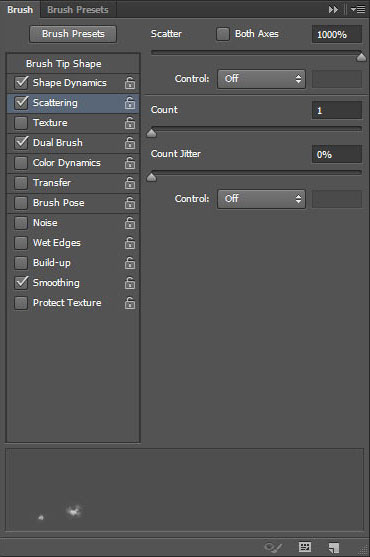370x557 pixels.
Task: Switch to the Brush Presets tab
Action: point(78,10)
